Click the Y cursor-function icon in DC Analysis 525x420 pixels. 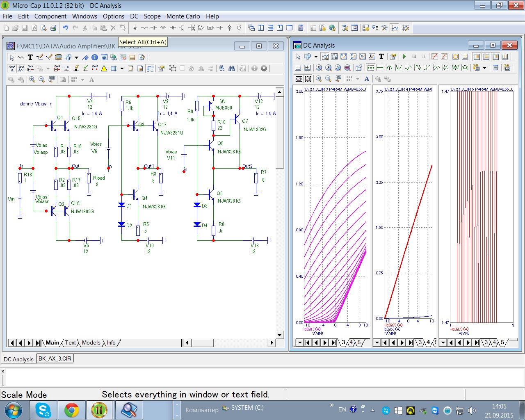point(328,68)
